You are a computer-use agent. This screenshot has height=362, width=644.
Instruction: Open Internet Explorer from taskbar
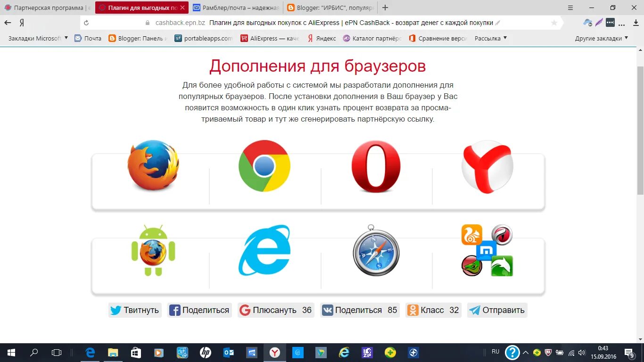tap(344, 352)
